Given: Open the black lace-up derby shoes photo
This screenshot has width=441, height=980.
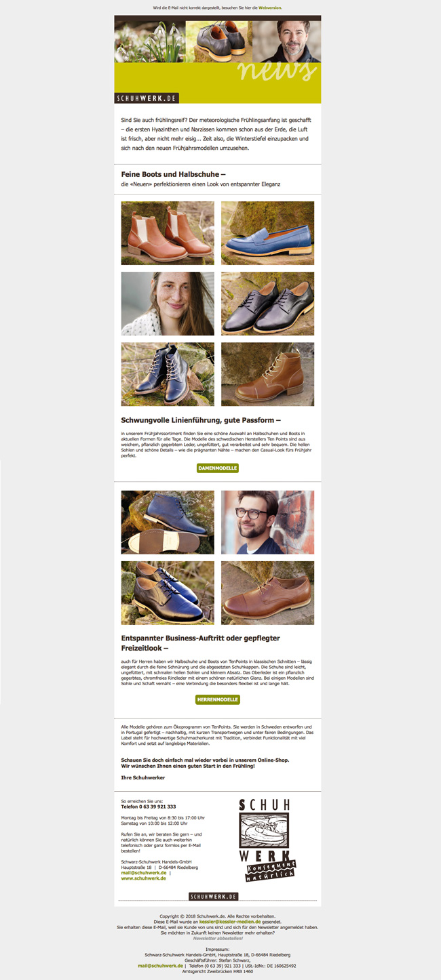Looking at the screenshot, I should (268, 304).
